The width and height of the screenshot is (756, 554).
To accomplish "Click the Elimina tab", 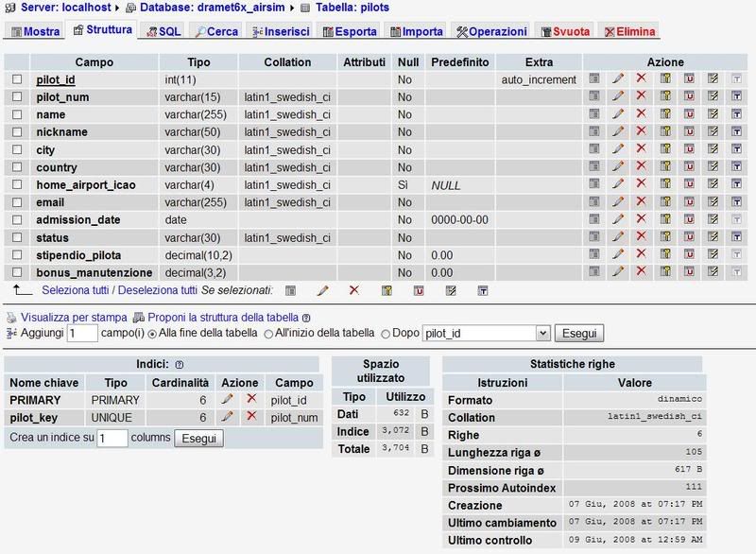I will (629, 31).
